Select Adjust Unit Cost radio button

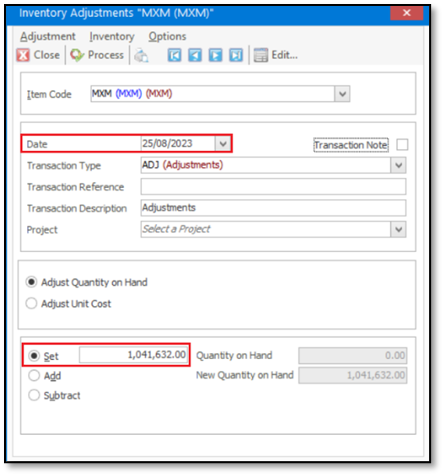[x=31, y=304]
